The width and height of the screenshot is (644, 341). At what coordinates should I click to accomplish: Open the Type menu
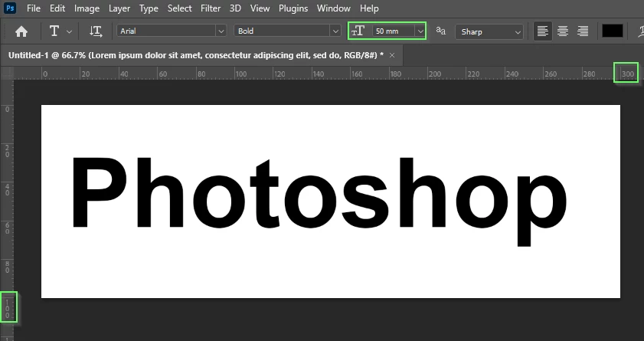pyautogui.click(x=149, y=8)
